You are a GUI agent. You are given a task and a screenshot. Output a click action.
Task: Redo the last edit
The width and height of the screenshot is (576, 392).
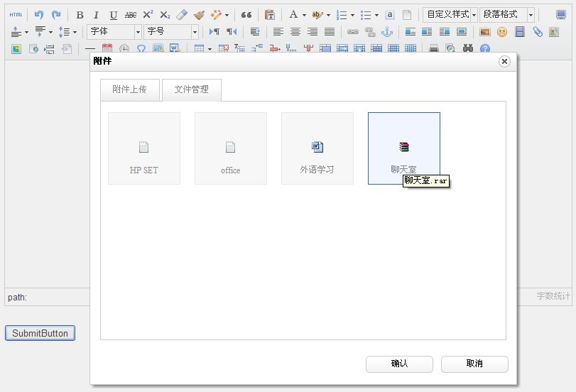click(x=56, y=15)
